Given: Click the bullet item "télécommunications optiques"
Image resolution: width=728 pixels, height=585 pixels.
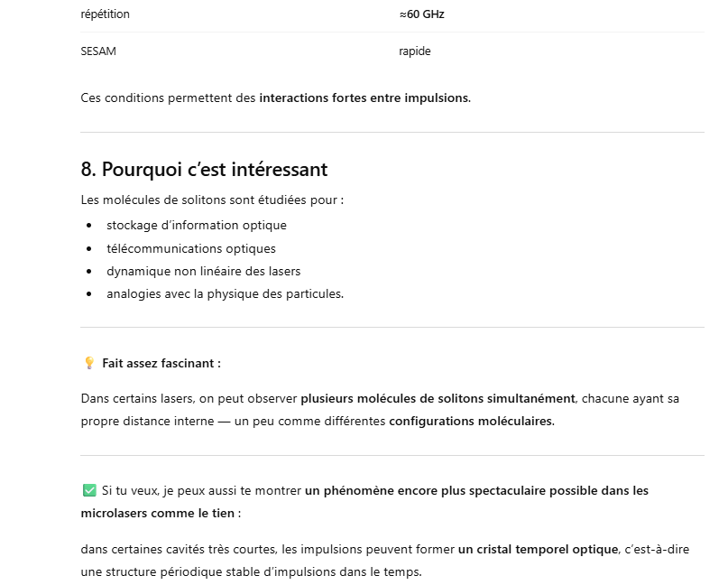Looking at the screenshot, I should 190,248.
